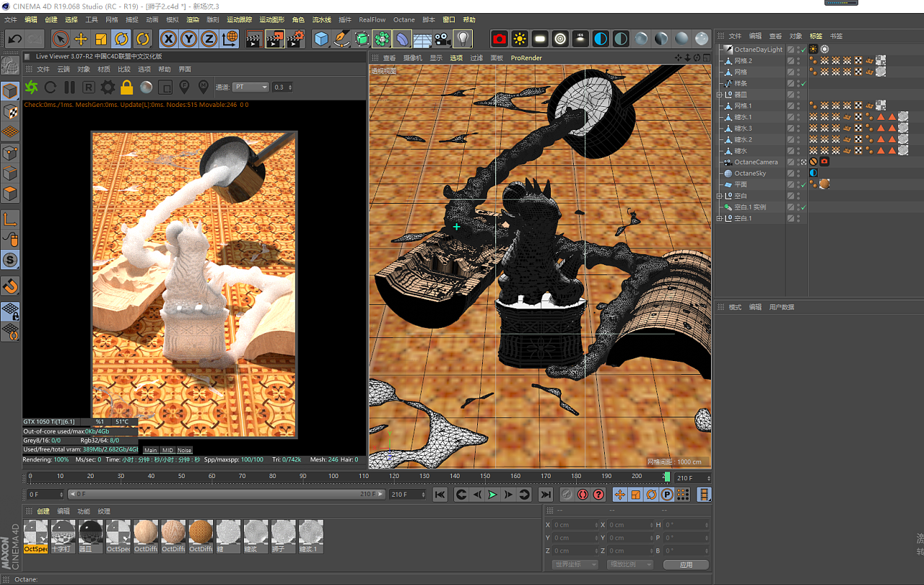This screenshot has width=924, height=585.
Task: Toggle layer square of OctaneSky
Action: click(791, 173)
